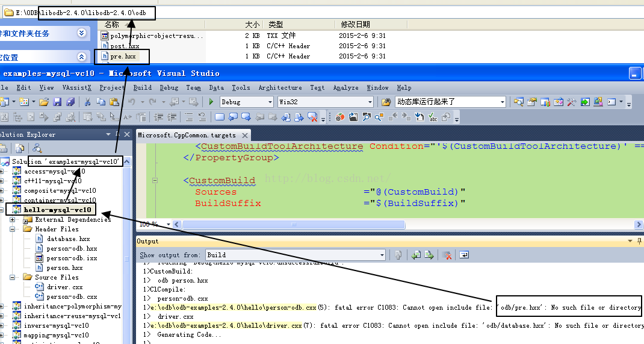644x344 pixels.
Task: Select the hello-mysql-vc10 project node
Action: 57,210
